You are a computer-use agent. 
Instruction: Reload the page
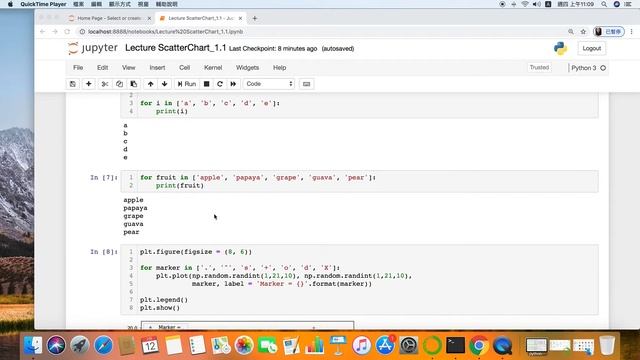(67, 31)
